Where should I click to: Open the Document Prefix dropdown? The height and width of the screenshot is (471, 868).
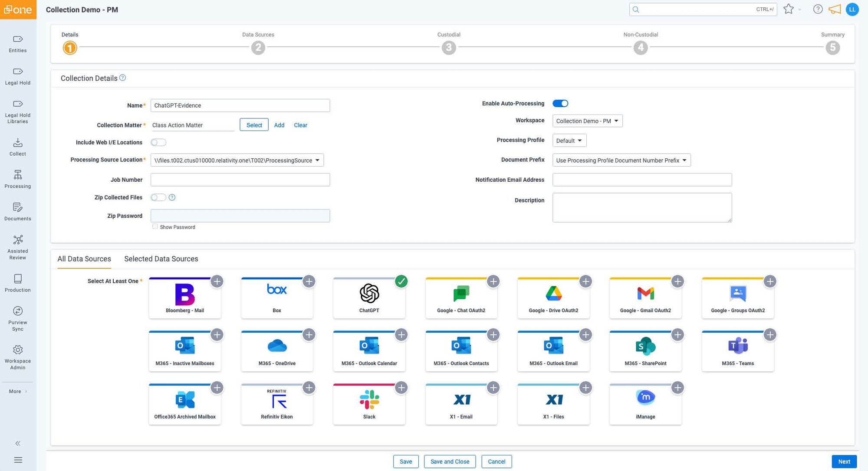point(621,160)
